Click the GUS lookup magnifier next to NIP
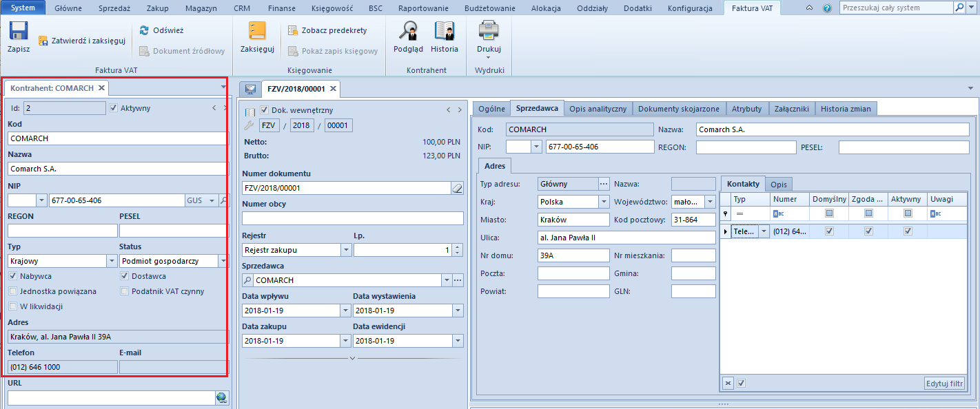The width and height of the screenshot is (980, 409). click(224, 200)
